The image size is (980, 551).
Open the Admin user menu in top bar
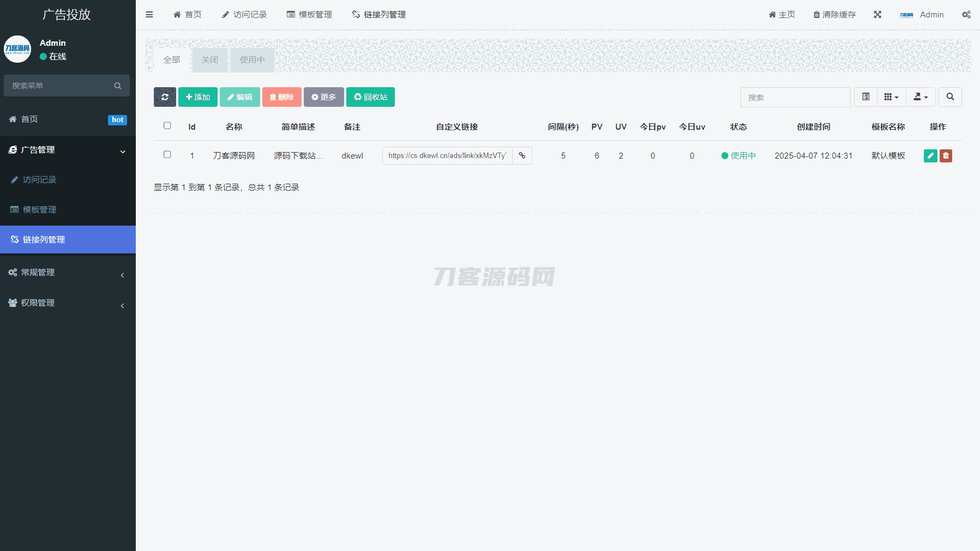pos(922,15)
